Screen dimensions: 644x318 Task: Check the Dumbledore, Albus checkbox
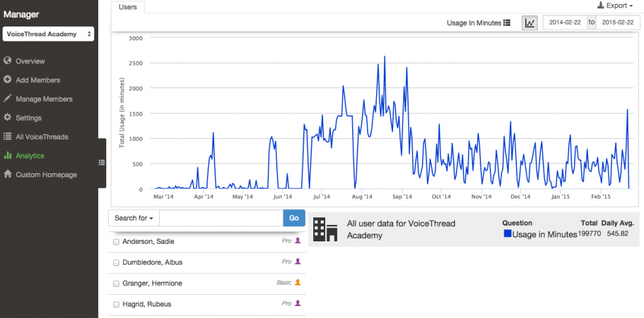[116, 263]
